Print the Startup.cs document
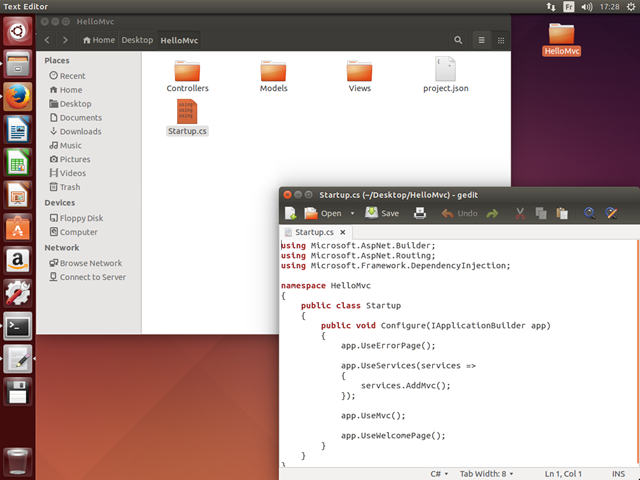Viewport: 640px width, 480px height. click(420, 213)
